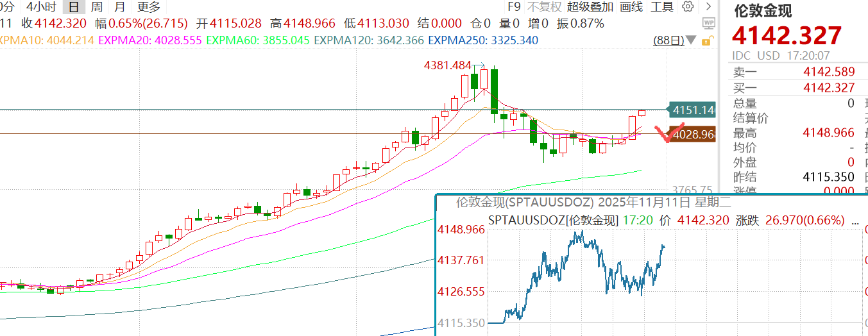Screen dimensions: 868x336
Task: Click the 振0.87% amplitude value
Action: click(x=580, y=24)
